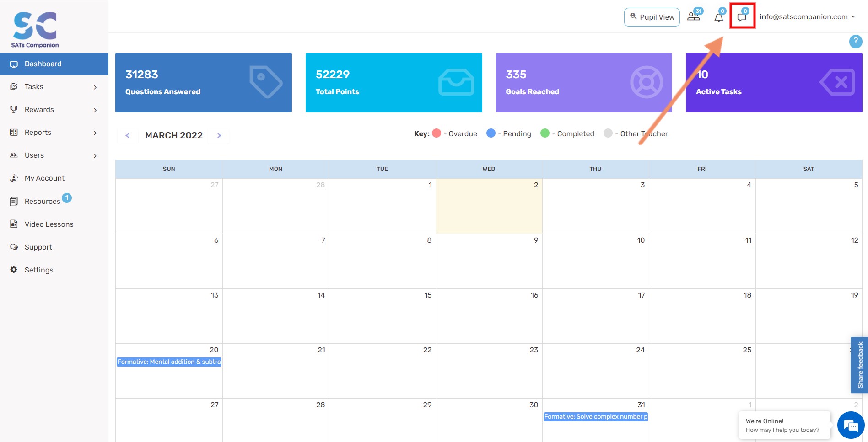
Task: Open the Video Lessons menu item
Action: click(54, 224)
